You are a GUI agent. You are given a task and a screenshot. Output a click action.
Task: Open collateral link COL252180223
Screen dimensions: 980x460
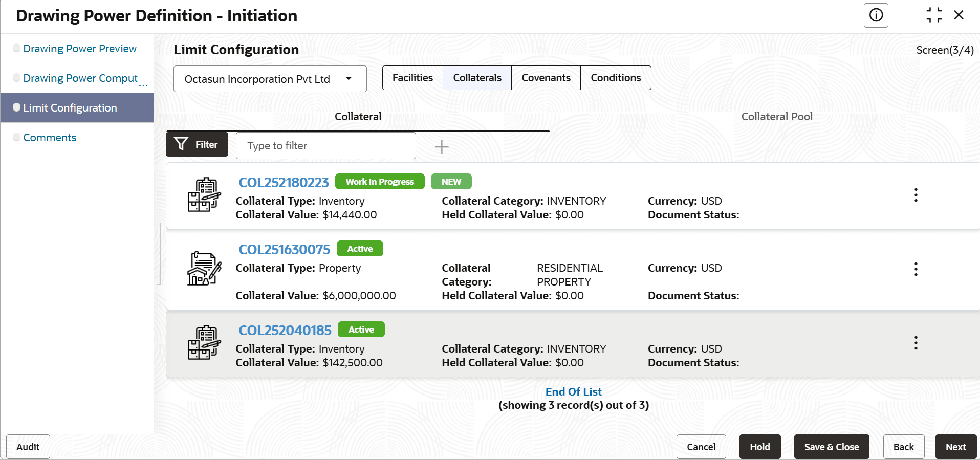(284, 183)
